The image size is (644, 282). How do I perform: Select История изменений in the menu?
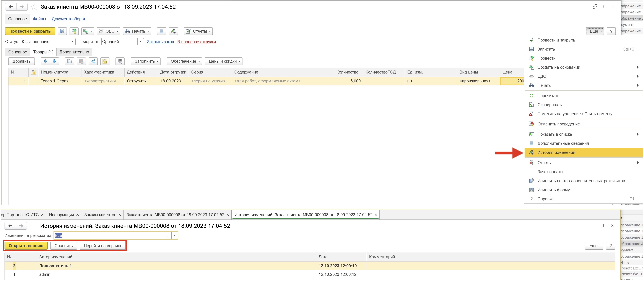click(583, 152)
